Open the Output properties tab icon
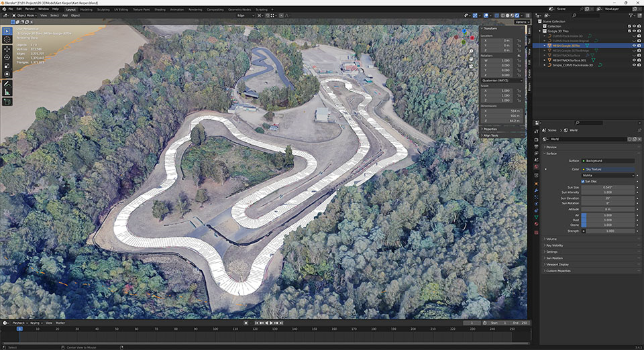 click(x=536, y=146)
